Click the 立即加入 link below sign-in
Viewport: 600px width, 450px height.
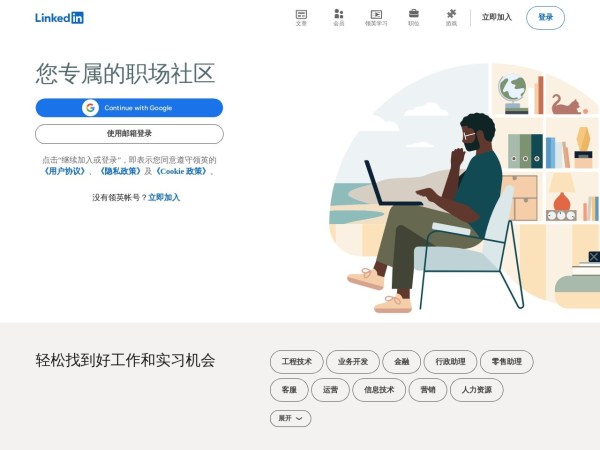(164, 197)
